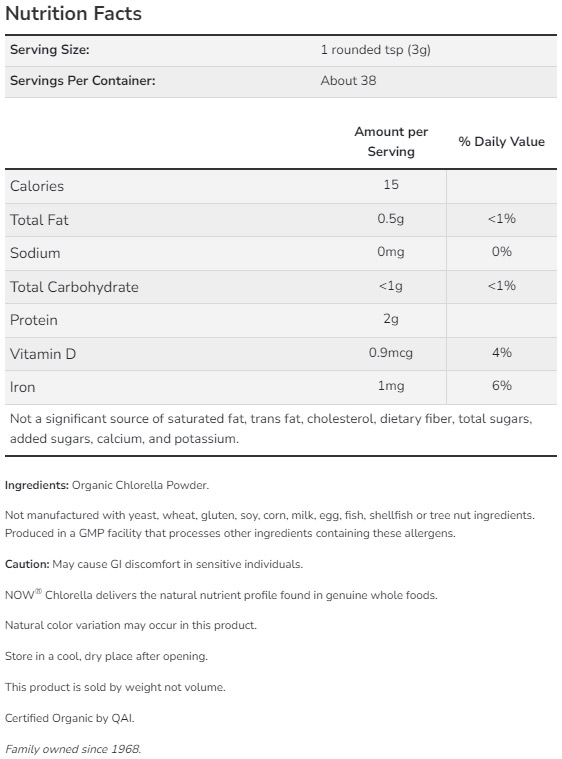Click the Total Carbohydrate row label

[74, 287]
